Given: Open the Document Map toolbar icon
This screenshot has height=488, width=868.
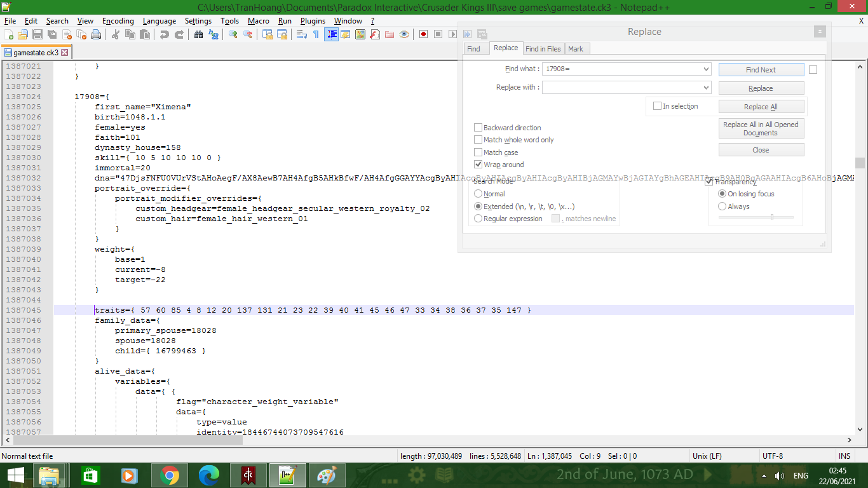Looking at the screenshot, I should 360,34.
